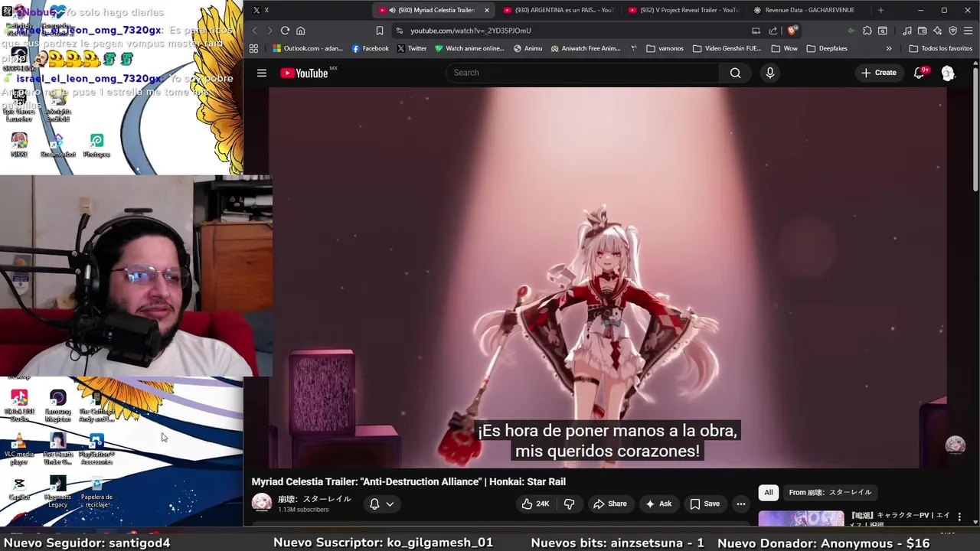980x551 pixels.
Task: Open Video Genshin FUE... bookmarks folder
Action: click(x=727, y=48)
